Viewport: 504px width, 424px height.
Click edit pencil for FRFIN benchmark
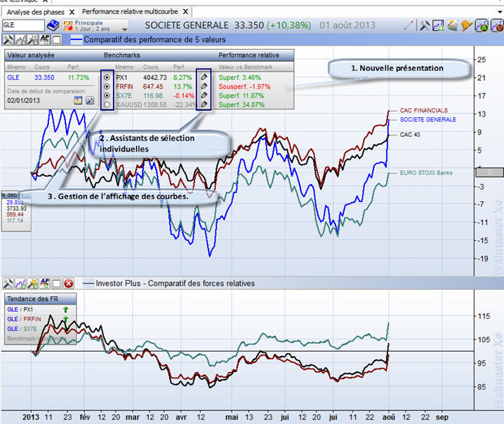click(x=204, y=86)
